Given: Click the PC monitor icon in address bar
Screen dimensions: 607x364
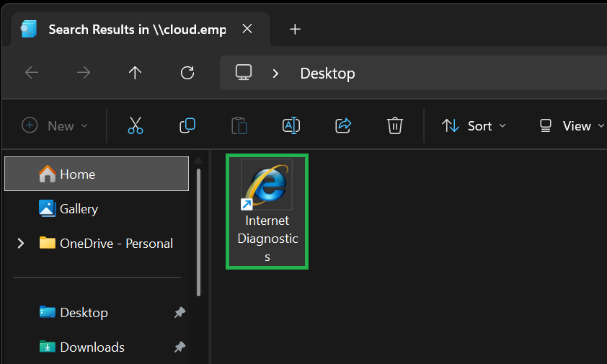Looking at the screenshot, I should tap(244, 72).
